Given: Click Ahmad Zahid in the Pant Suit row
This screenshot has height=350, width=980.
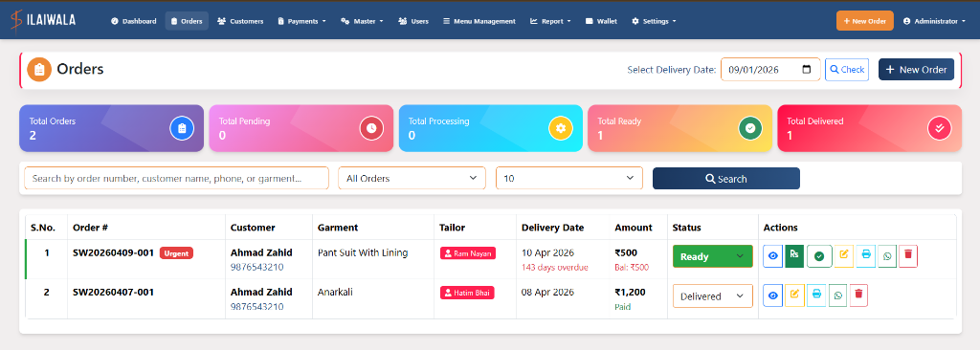Looking at the screenshot, I should click(261, 253).
